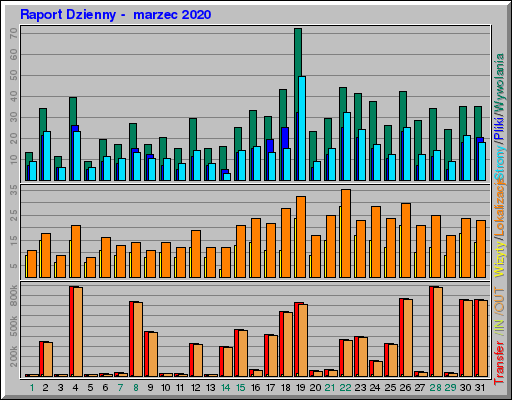Viewport: 512px width, 400px height.
Task: Click day label 8 on x-axis
Action: tap(136, 388)
